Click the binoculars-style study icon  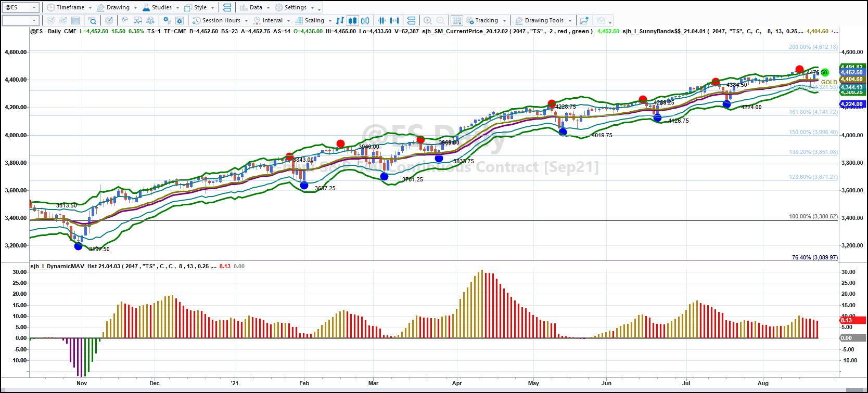(x=150, y=21)
